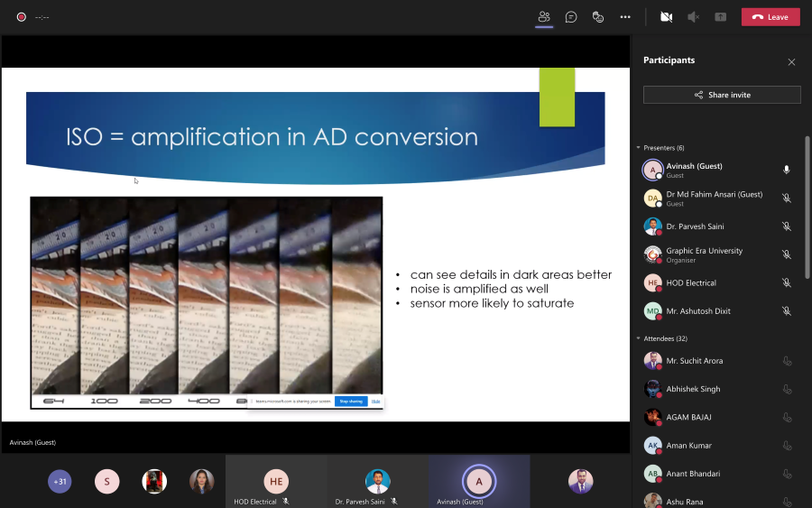Click mic icon beside Mr. Suchit Arora
The height and width of the screenshot is (508, 812).
click(x=787, y=361)
